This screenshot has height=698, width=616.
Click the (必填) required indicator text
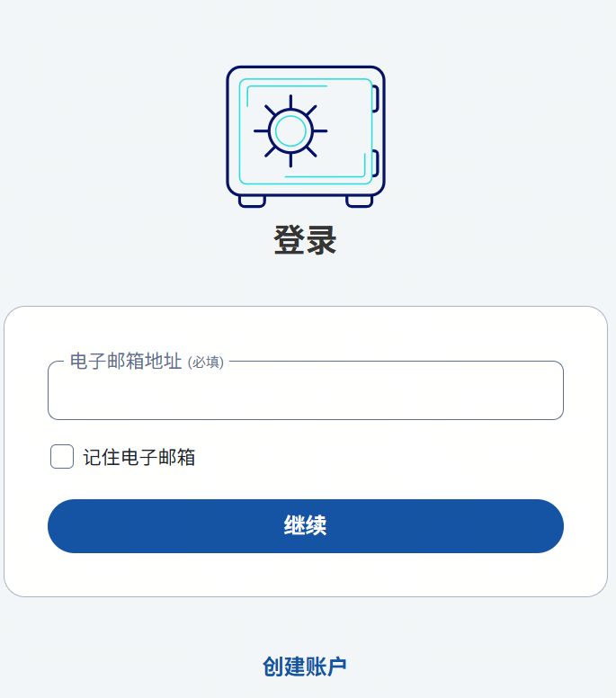click(x=206, y=362)
